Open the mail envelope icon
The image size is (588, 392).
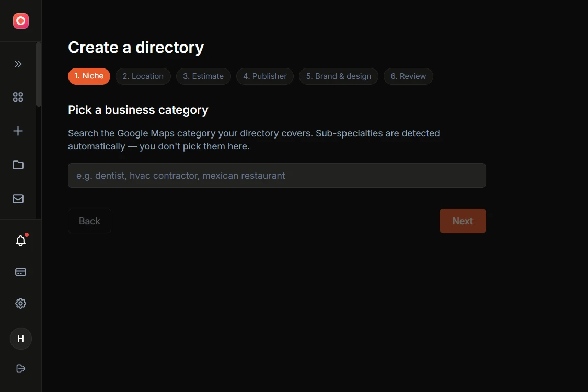[x=18, y=199]
